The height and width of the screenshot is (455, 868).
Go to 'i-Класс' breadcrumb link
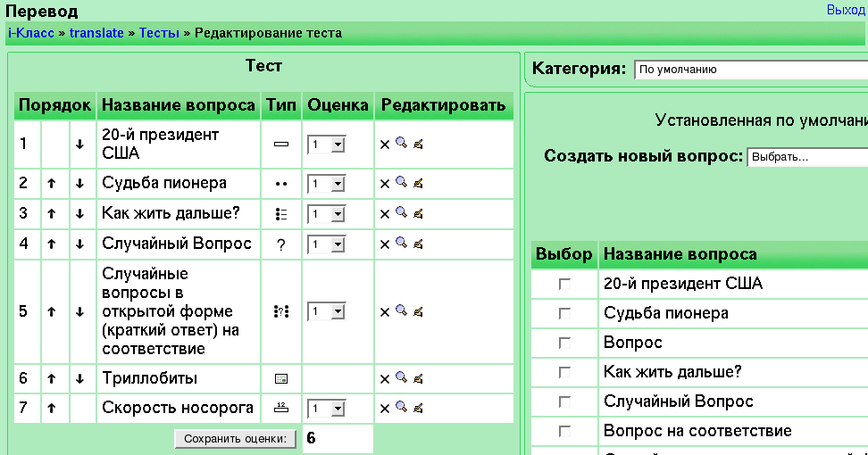tap(29, 34)
